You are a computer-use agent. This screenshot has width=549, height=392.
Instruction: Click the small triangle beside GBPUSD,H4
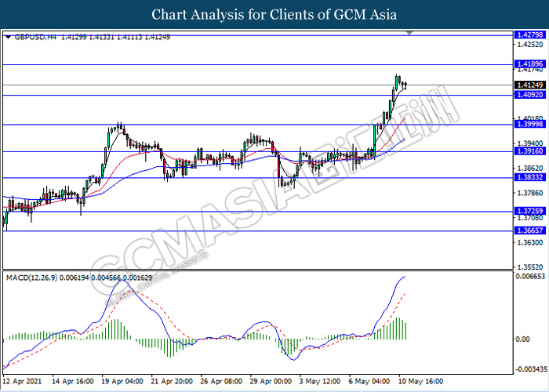[x=8, y=37]
